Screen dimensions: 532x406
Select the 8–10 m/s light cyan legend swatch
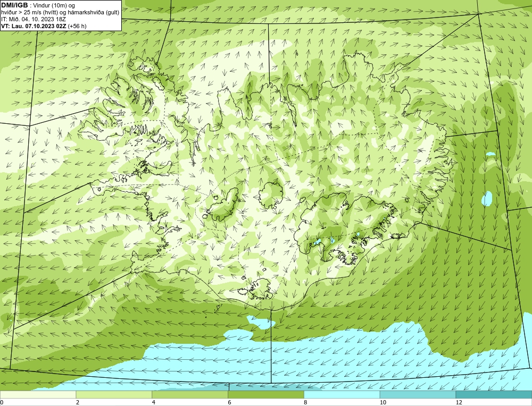(x=342, y=394)
